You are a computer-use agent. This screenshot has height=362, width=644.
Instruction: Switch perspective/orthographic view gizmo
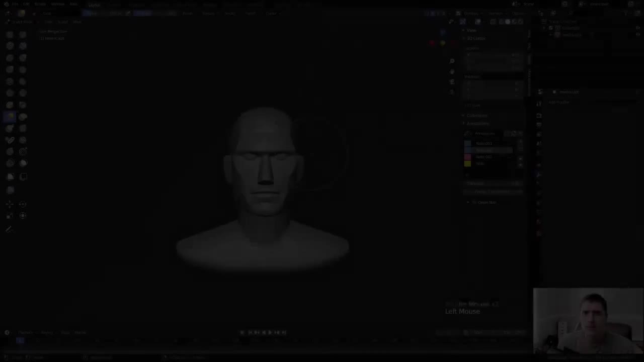click(x=452, y=92)
